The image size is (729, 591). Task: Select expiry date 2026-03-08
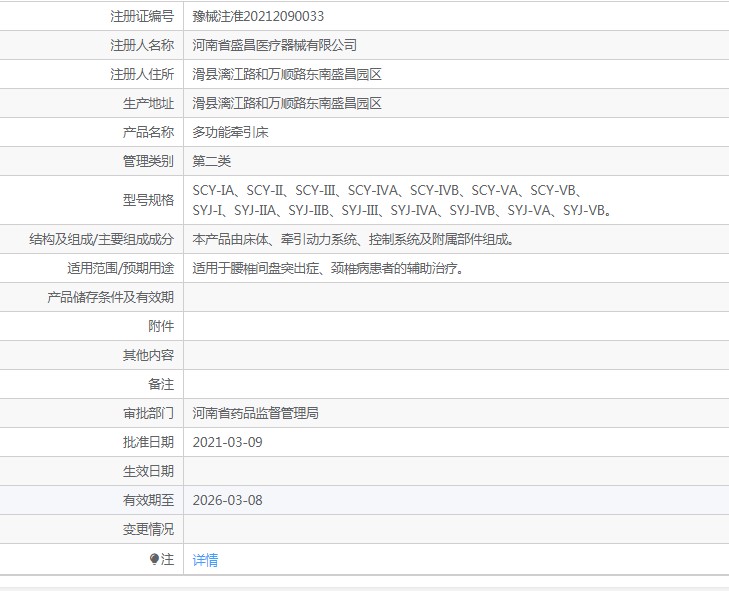point(227,500)
